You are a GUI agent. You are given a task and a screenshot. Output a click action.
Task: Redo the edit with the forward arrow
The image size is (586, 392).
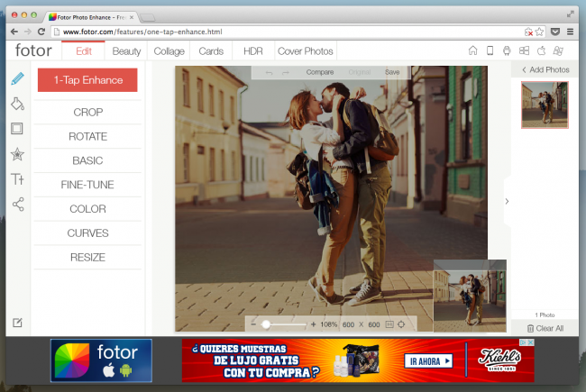pyautogui.click(x=286, y=72)
